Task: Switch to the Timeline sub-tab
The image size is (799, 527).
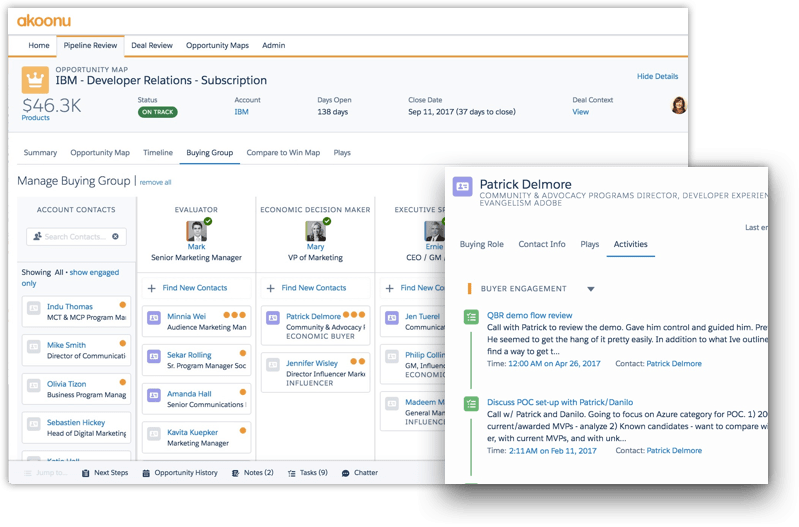Action: point(158,152)
